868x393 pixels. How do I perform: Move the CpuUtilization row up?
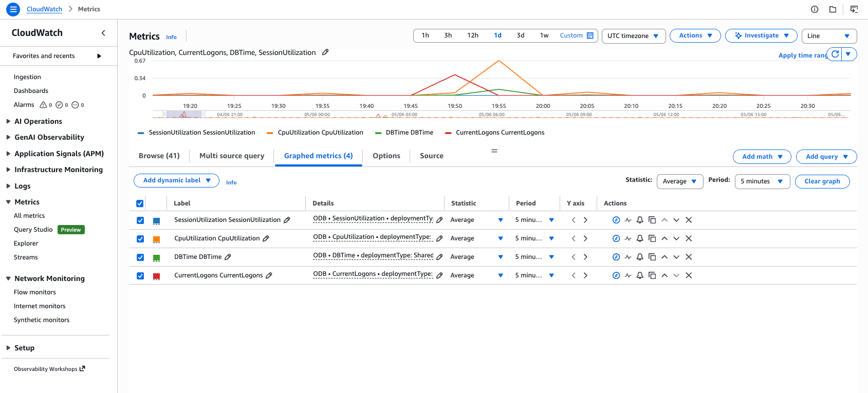click(x=664, y=238)
